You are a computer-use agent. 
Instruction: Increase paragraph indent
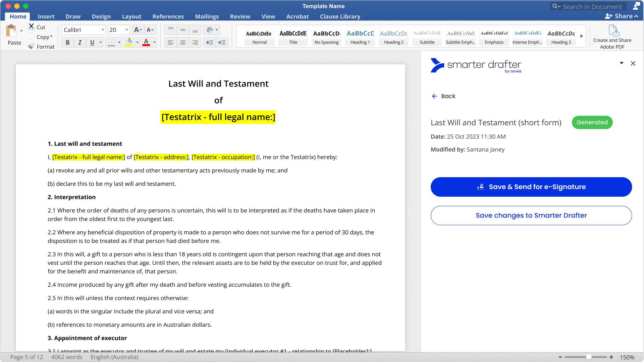(x=222, y=43)
